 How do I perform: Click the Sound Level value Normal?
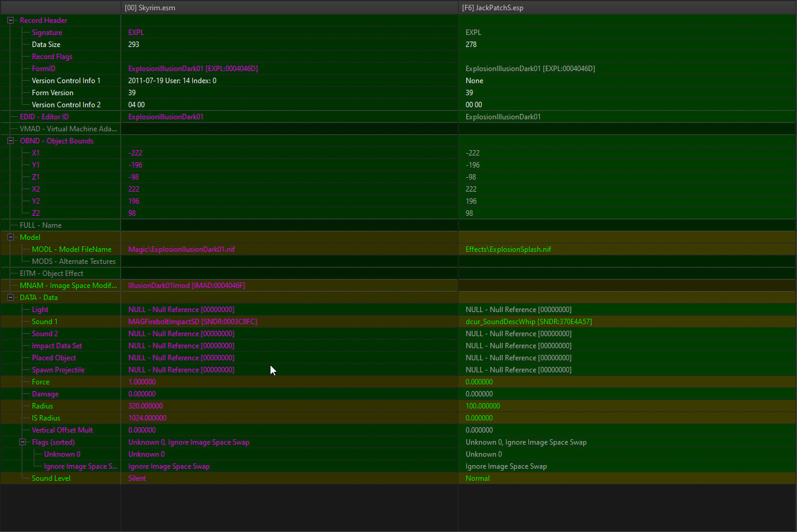(x=478, y=478)
